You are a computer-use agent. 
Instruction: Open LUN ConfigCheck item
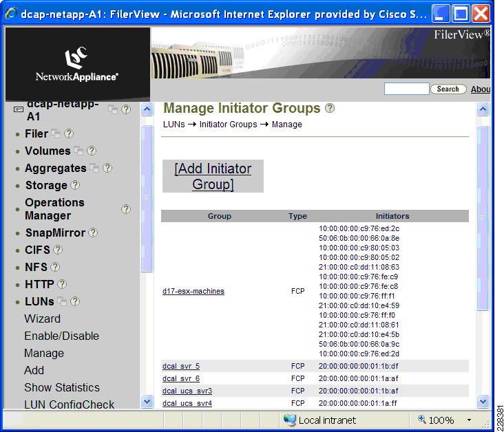[69, 404]
